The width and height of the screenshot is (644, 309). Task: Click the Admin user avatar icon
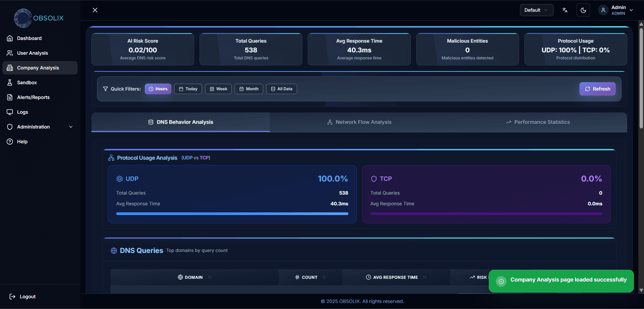[603, 10]
